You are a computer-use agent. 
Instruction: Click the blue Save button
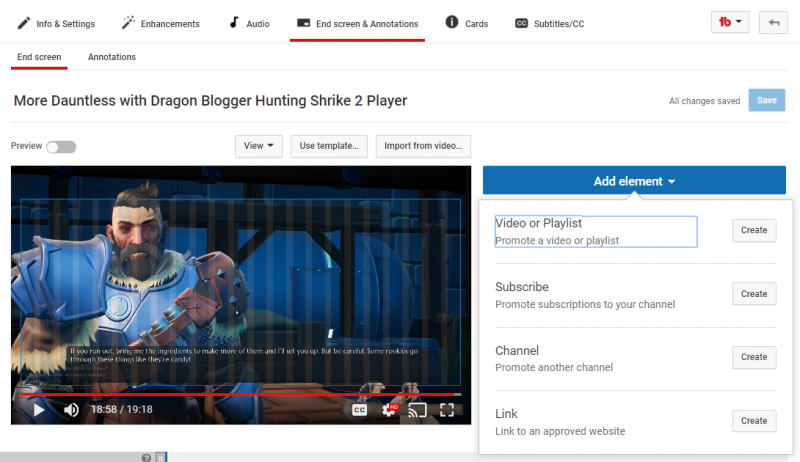(767, 100)
